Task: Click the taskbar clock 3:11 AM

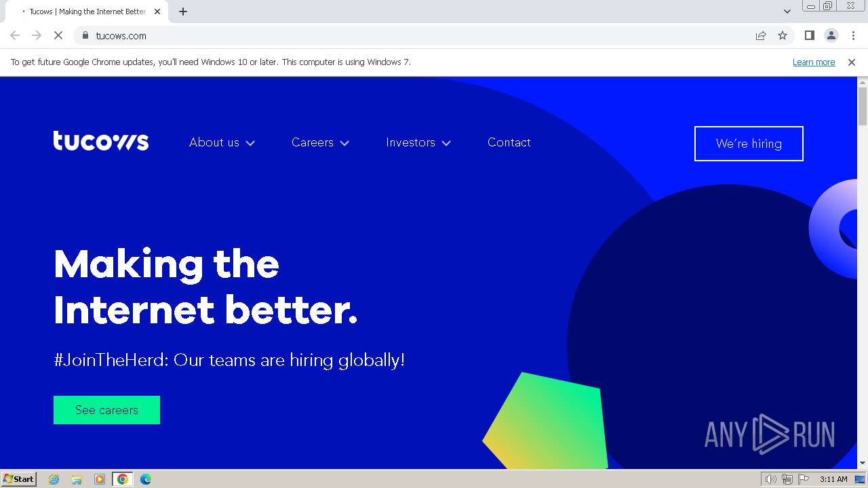Action: coord(833,479)
